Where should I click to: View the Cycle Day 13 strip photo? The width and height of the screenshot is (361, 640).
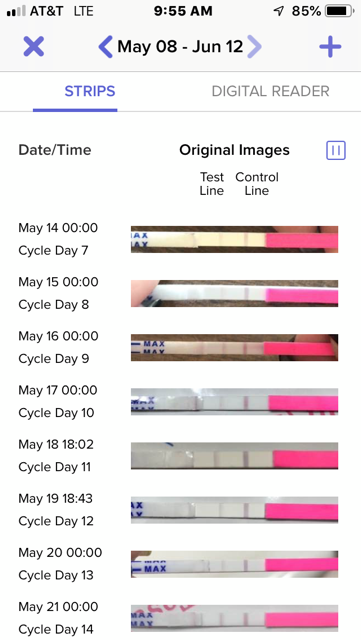[x=234, y=564]
